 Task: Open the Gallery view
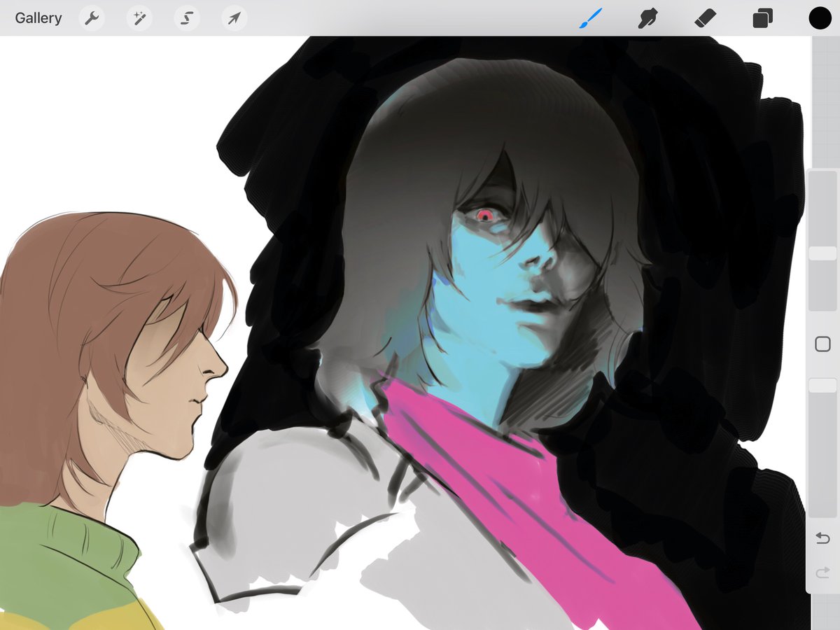(38, 18)
